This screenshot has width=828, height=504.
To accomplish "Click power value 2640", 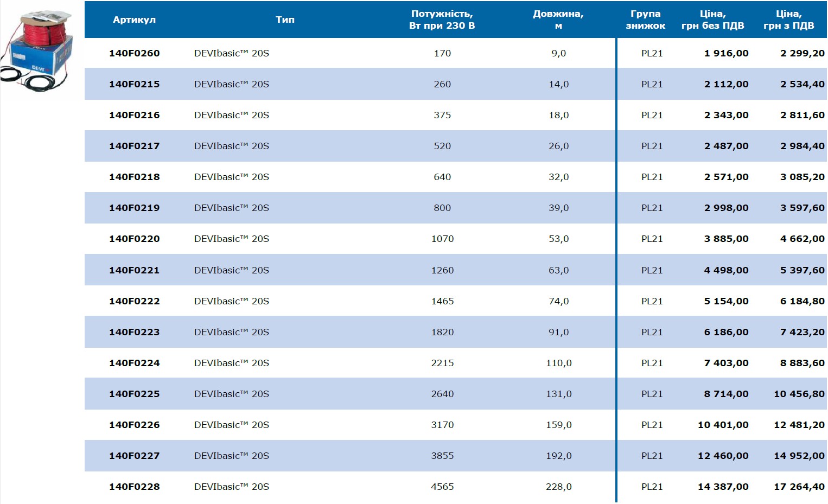I will coord(442,394).
